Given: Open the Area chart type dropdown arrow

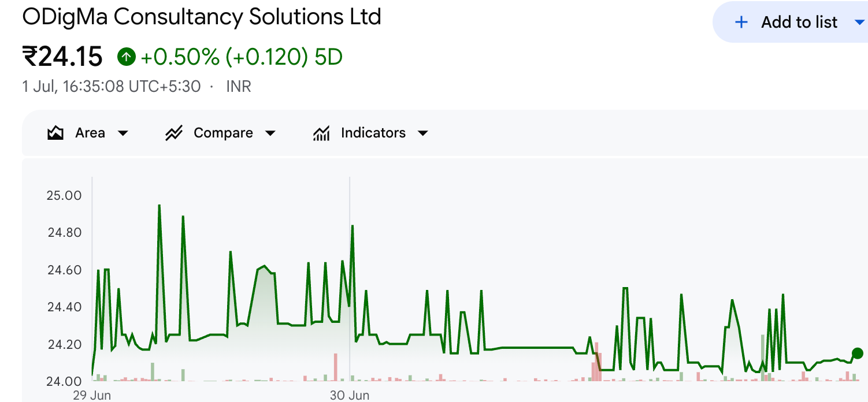Looking at the screenshot, I should (x=123, y=133).
